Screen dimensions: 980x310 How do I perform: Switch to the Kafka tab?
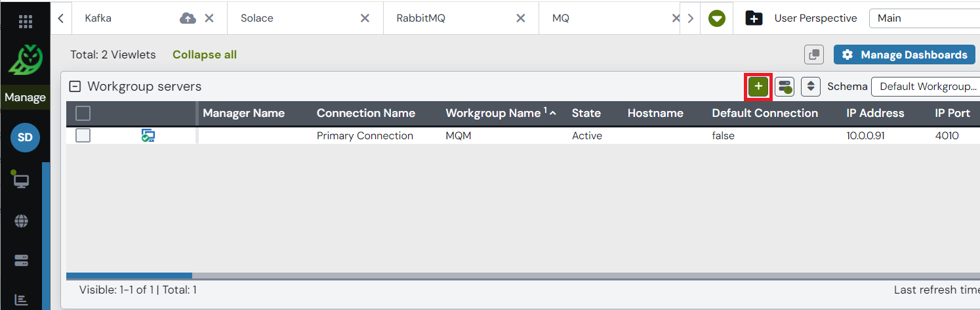point(98,18)
